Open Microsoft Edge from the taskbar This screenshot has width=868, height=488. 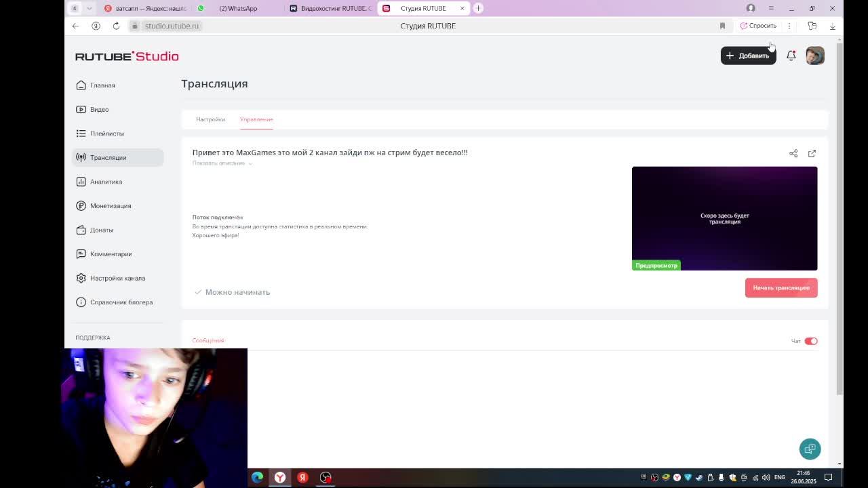click(257, 477)
